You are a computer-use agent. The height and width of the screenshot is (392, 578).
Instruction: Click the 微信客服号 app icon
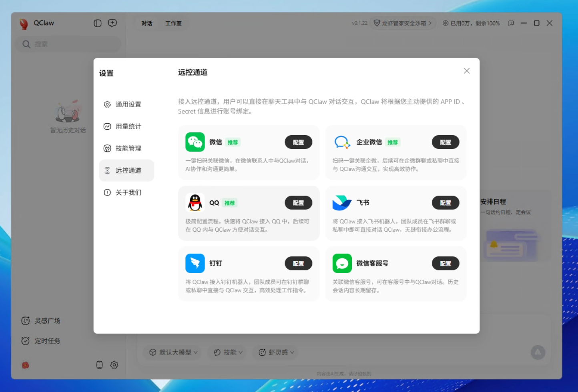[x=342, y=263]
